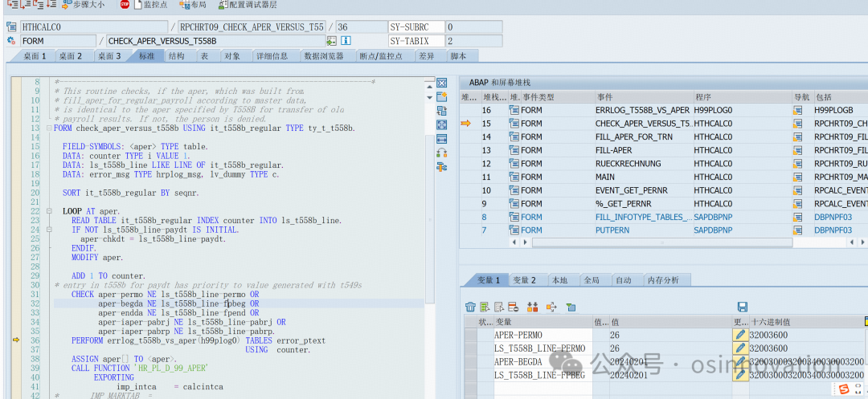Click code editor scrollbar down arrow

coord(428,97)
